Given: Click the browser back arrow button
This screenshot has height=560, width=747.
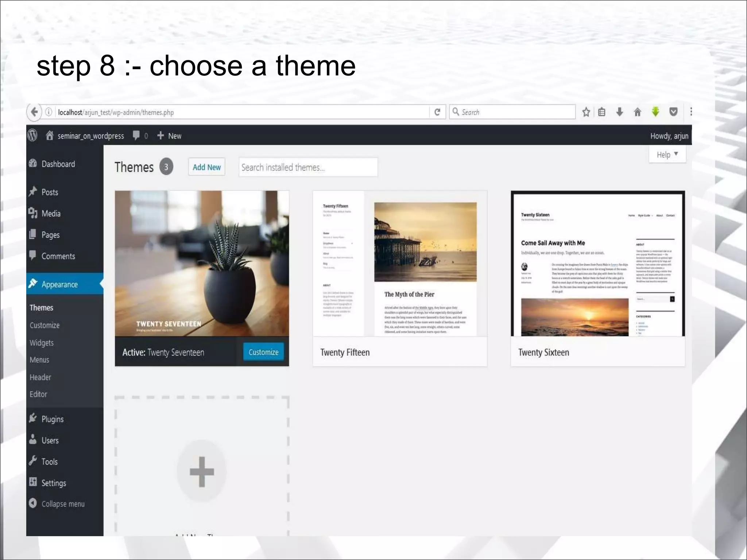Looking at the screenshot, I should (x=34, y=112).
